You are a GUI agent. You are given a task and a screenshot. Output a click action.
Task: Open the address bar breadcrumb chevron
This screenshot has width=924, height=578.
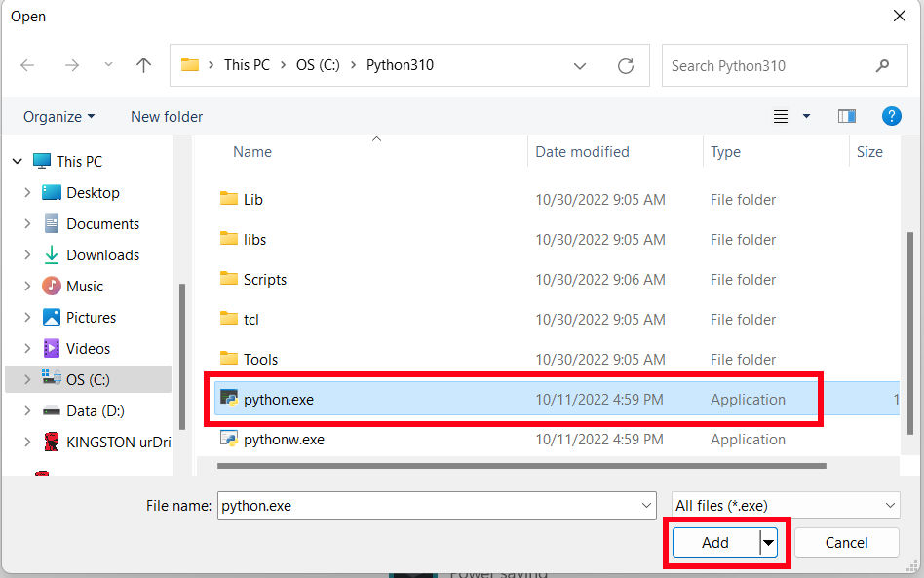click(580, 65)
